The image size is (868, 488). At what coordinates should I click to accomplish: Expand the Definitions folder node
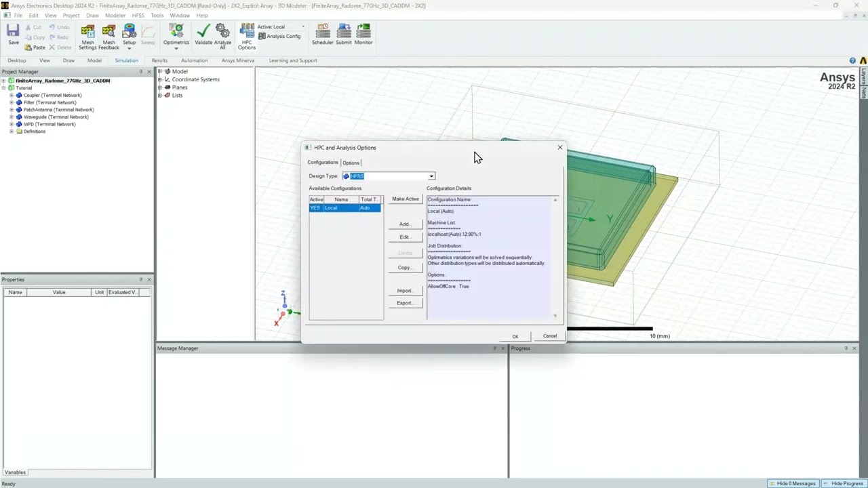pos(12,131)
